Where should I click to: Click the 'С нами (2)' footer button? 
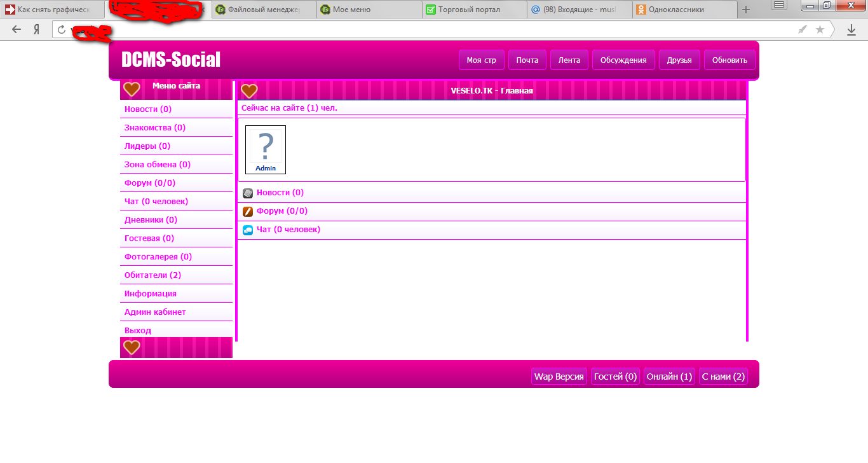723,377
